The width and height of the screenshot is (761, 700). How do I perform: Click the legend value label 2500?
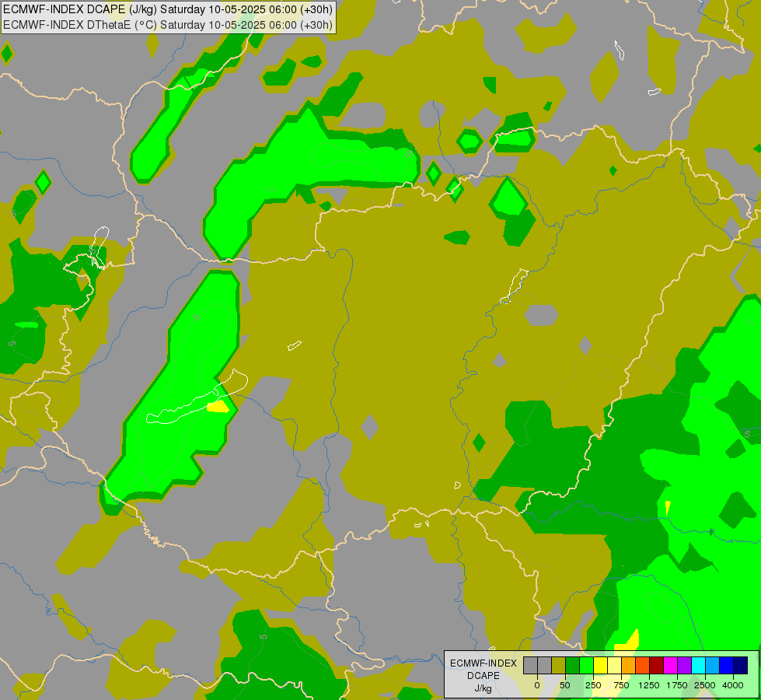click(705, 685)
